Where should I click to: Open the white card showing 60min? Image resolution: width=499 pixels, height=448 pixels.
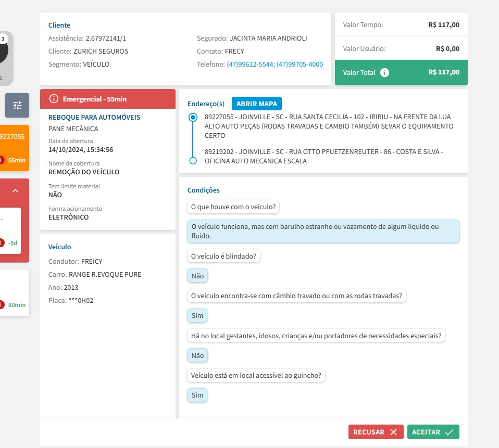14,292
